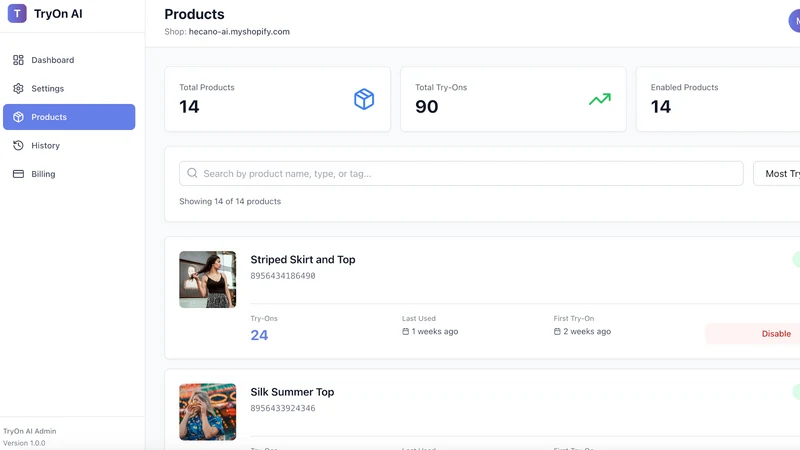Click the Enabled Products value 14
800x450 pixels.
click(x=661, y=107)
